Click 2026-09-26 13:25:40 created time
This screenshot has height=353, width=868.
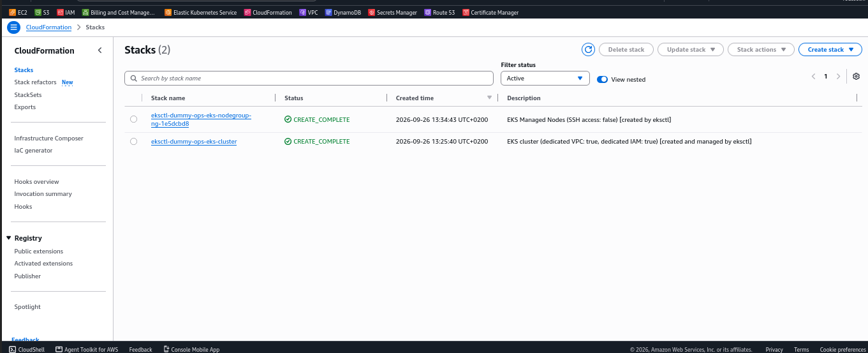pyautogui.click(x=442, y=141)
